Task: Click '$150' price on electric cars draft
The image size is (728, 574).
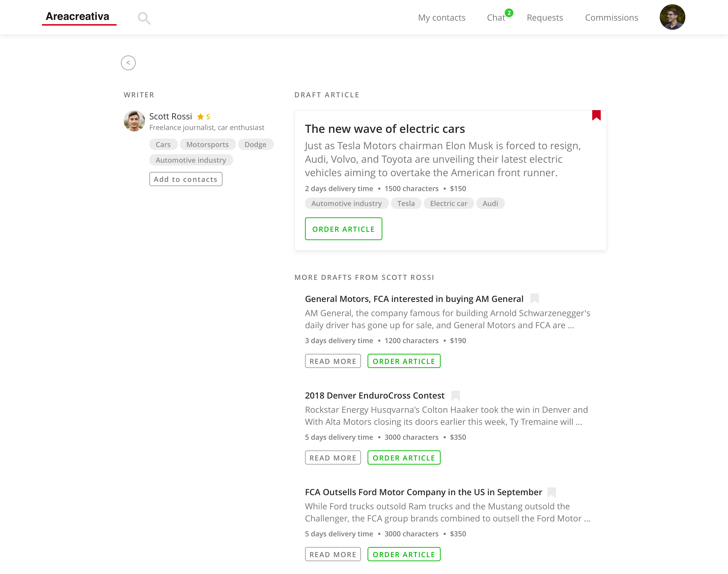Action: [x=458, y=189]
